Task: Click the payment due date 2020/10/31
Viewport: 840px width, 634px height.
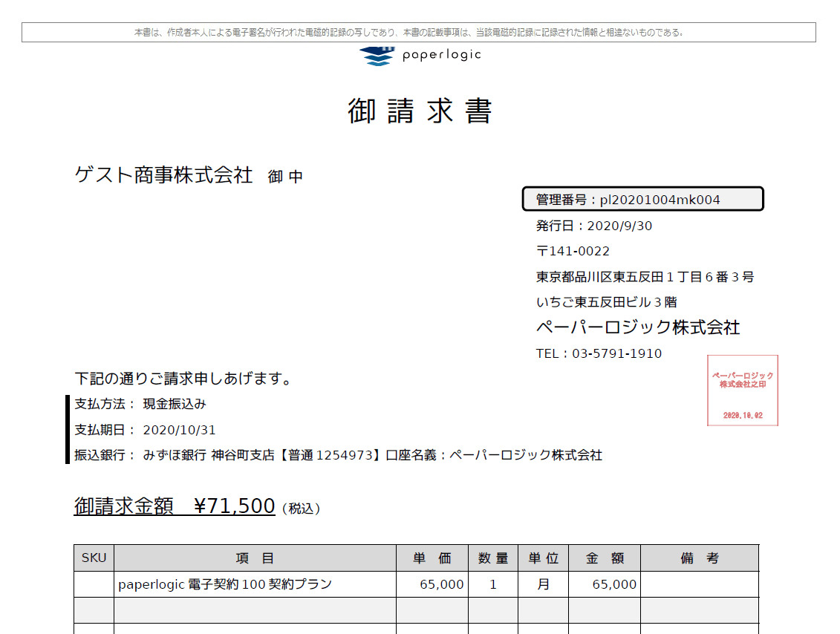Action: (x=179, y=430)
